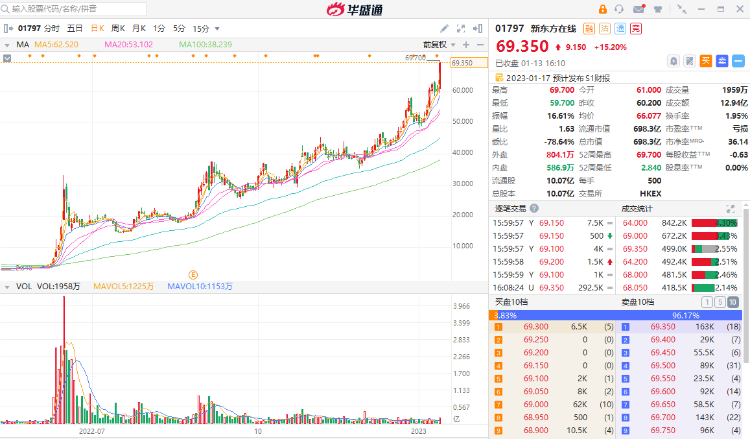The width and height of the screenshot is (750, 439).
Task: Click the minus icon next to 前复权
Action: click(x=480, y=44)
